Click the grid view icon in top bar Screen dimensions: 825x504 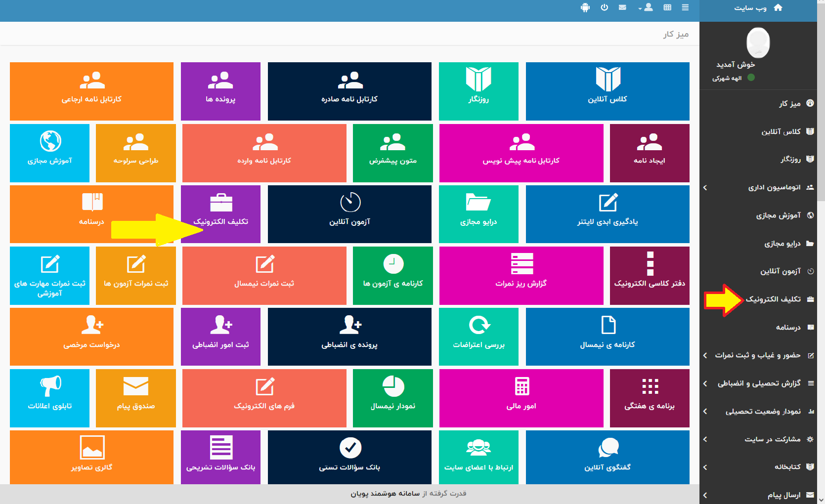(x=667, y=7)
